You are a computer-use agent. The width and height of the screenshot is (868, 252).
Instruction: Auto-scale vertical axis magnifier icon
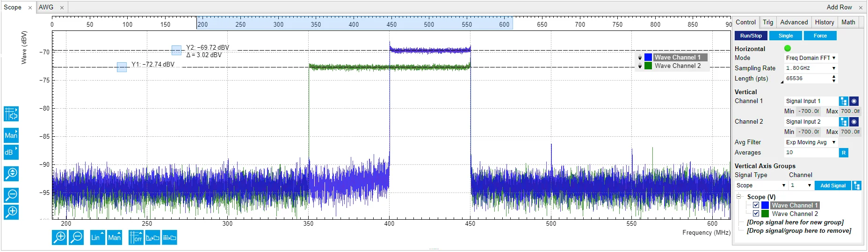coord(11,174)
